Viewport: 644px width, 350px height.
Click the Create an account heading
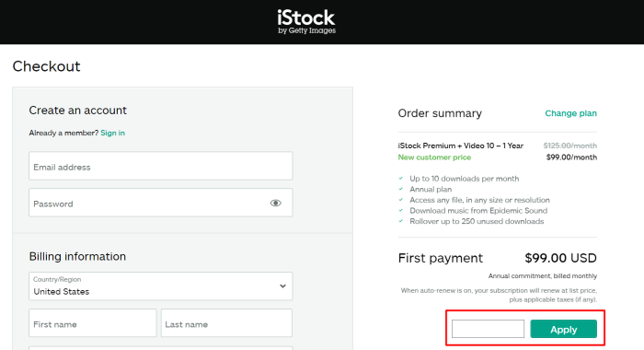point(77,111)
